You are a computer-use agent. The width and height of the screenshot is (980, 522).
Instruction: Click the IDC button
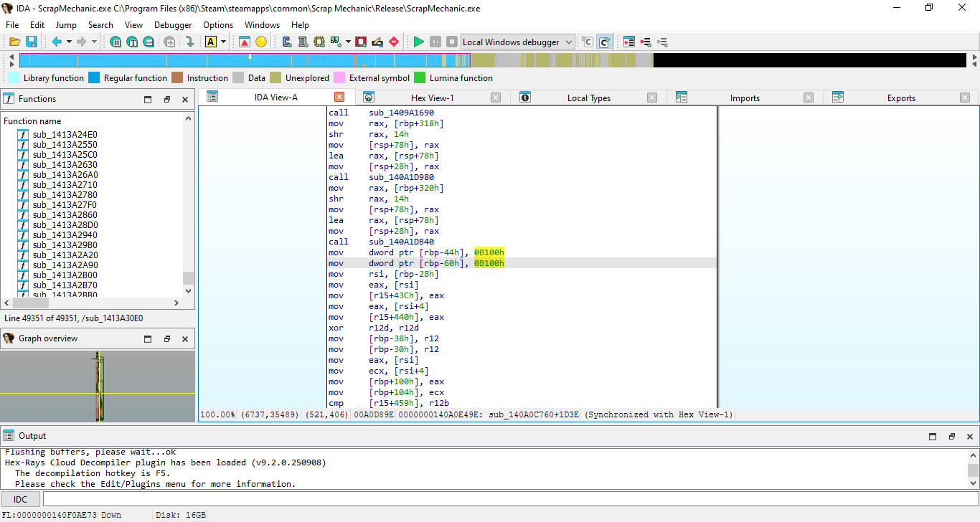tap(21, 499)
